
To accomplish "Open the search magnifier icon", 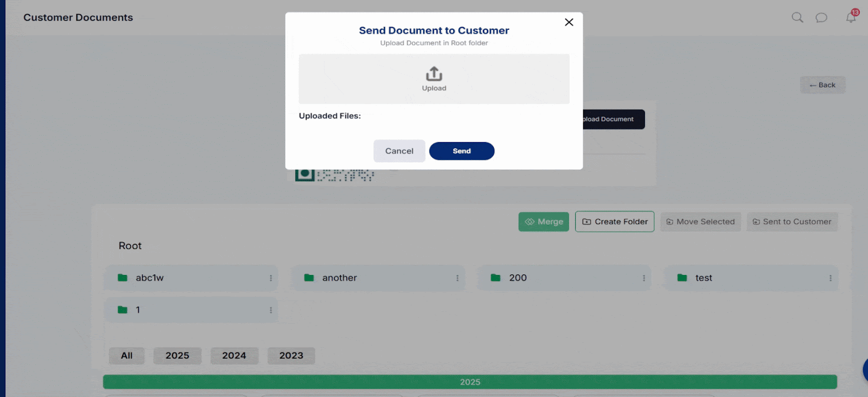I will point(797,17).
